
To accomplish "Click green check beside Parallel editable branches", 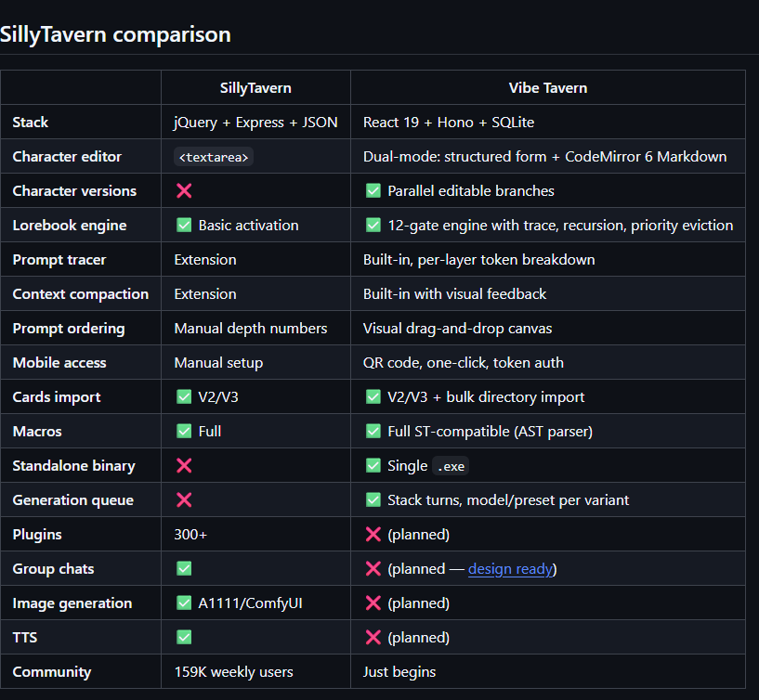I will click(x=373, y=190).
